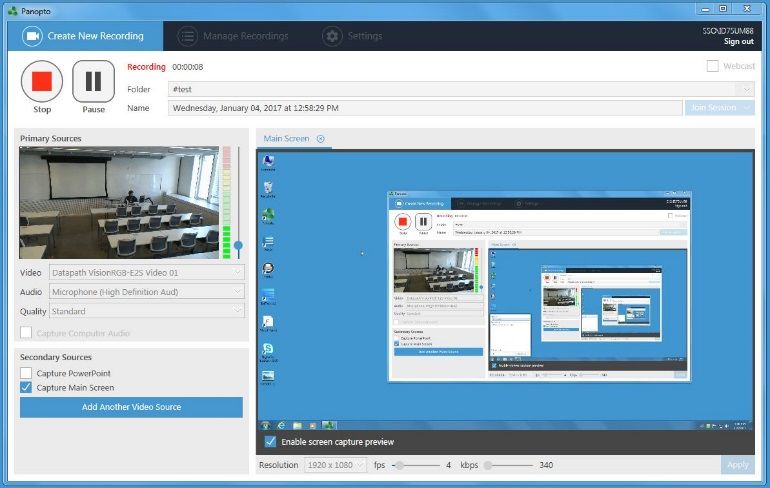Image resolution: width=770 pixels, height=488 pixels.
Task: Open the Resolution dropdown 1920 x 1080
Action: coord(335,465)
